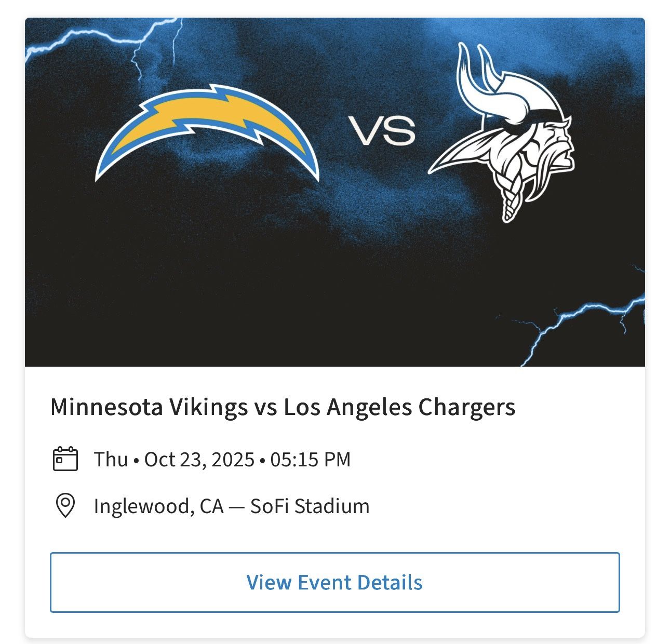Open the event card
This screenshot has height=644, width=670.
tap(335, 322)
